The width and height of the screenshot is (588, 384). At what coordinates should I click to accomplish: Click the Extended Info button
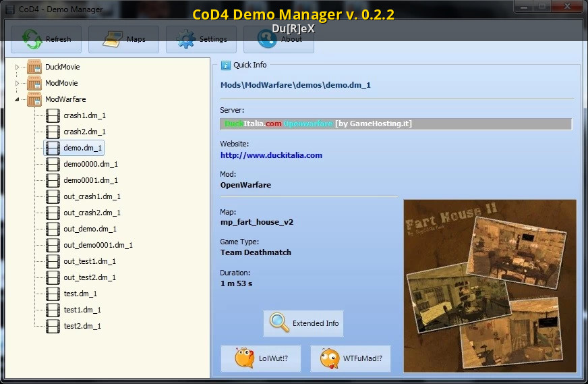303,323
